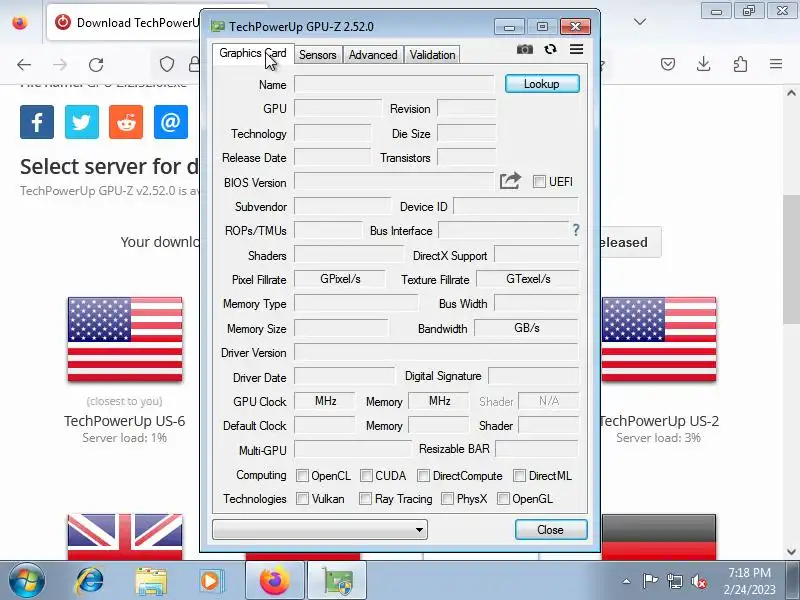Toggle the PhysX checkbox

coord(447,498)
